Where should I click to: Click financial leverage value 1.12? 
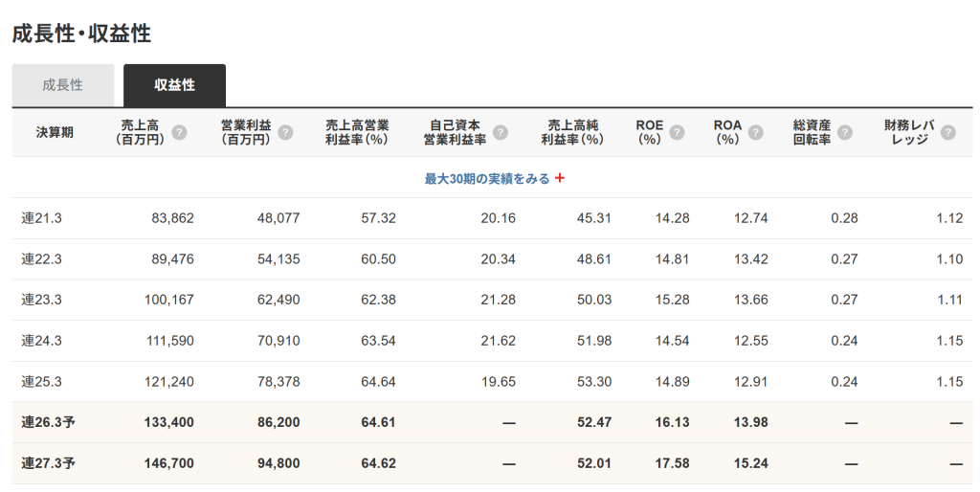click(x=950, y=218)
